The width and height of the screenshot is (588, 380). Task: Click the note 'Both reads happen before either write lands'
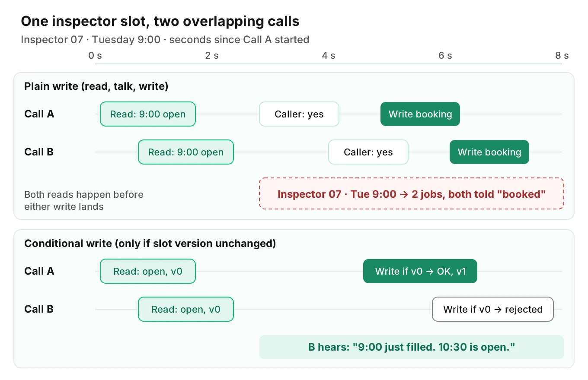pyautogui.click(x=84, y=200)
